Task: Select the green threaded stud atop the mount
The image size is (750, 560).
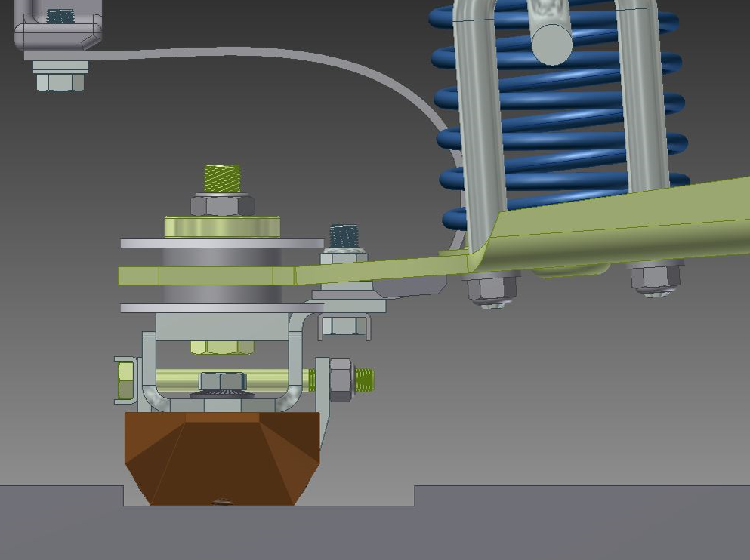Action: pyautogui.click(x=222, y=179)
